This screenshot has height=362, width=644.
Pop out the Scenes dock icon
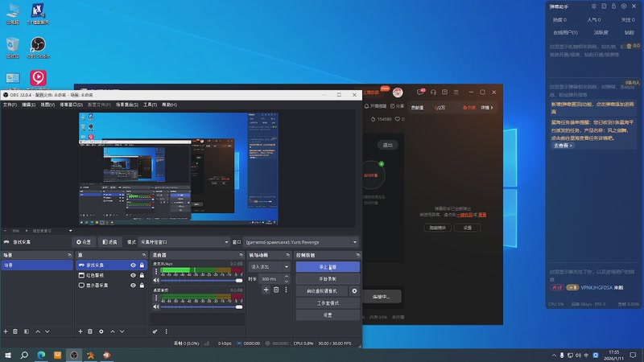(69, 255)
